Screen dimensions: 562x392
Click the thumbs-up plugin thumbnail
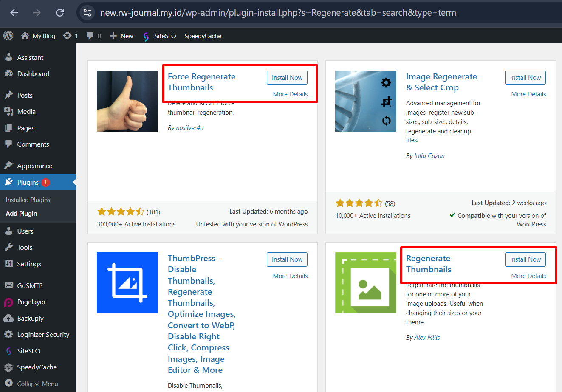tap(127, 101)
